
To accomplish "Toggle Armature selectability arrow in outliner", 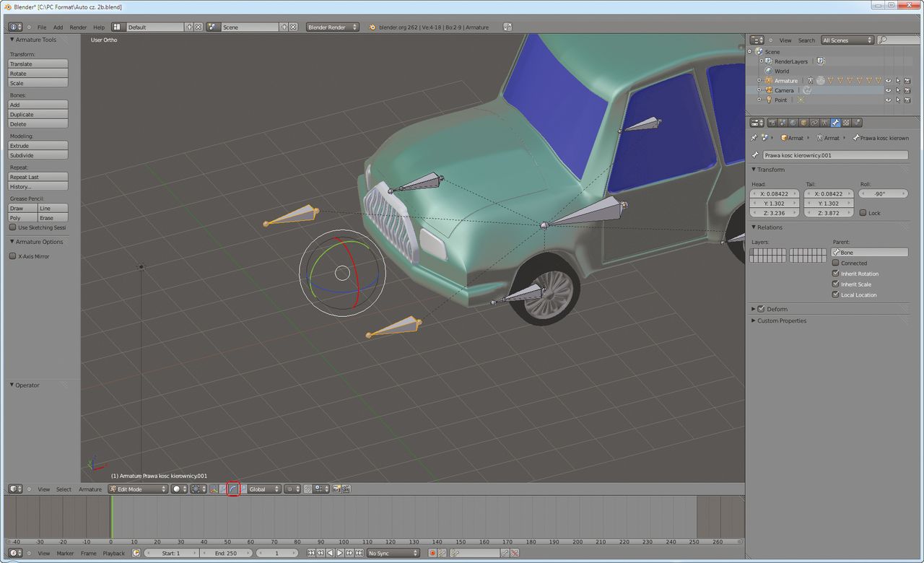I will (x=898, y=81).
